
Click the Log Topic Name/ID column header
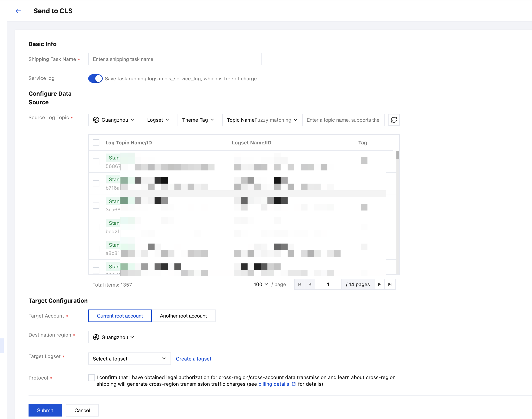(x=129, y=143)
